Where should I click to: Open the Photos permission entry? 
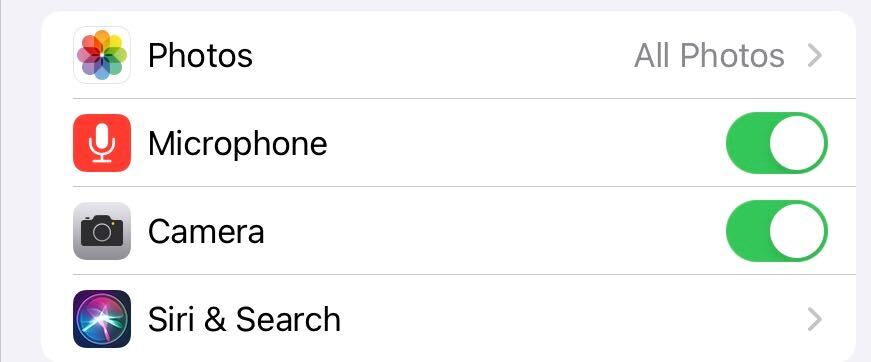(x=448, y=55)
